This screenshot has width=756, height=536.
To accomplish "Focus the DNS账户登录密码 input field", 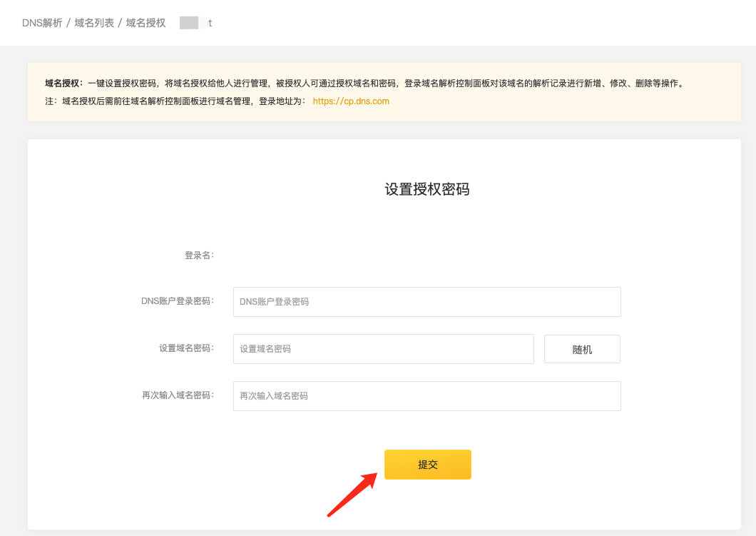I will [x=426, y=302].
